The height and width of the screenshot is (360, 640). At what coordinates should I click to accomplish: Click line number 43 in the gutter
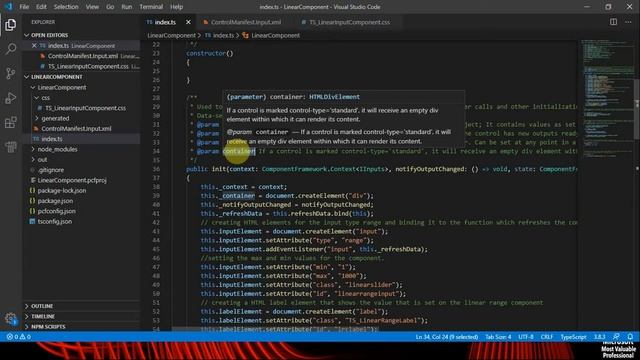pos(157,231)
